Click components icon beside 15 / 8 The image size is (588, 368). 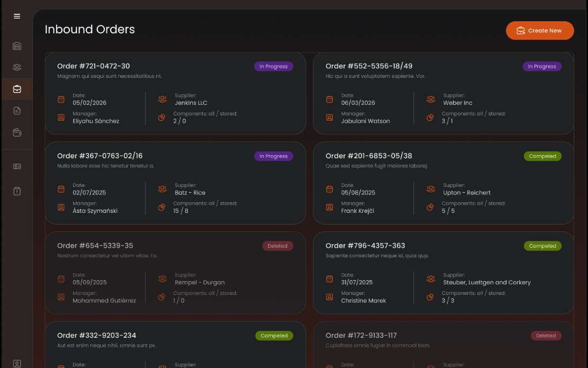pyautogui.click(x=162, y=207)
